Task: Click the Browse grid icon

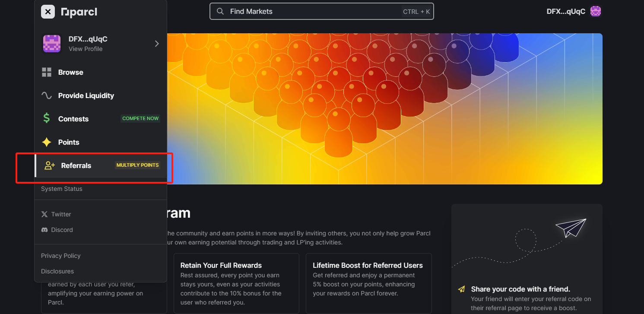Action: [x=47, y=72]
